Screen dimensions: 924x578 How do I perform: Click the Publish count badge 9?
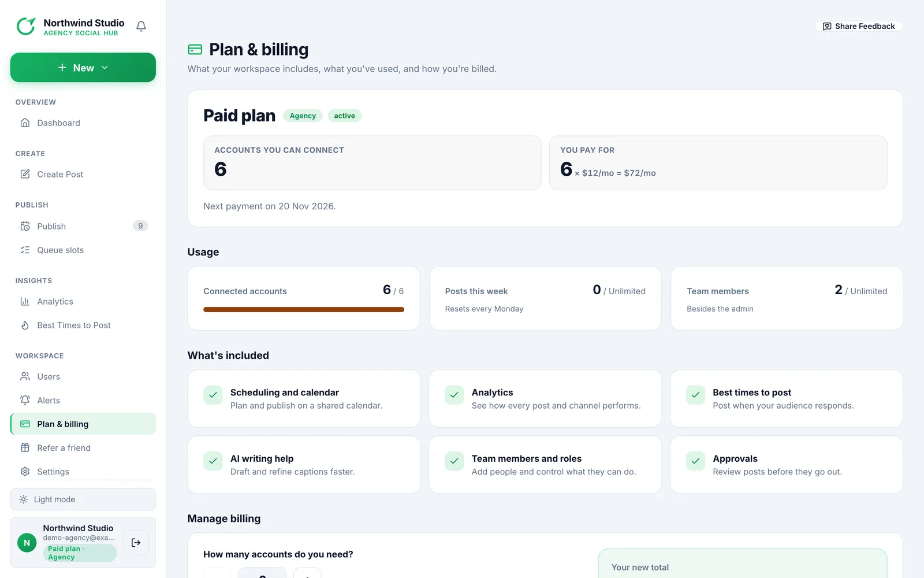140,226
